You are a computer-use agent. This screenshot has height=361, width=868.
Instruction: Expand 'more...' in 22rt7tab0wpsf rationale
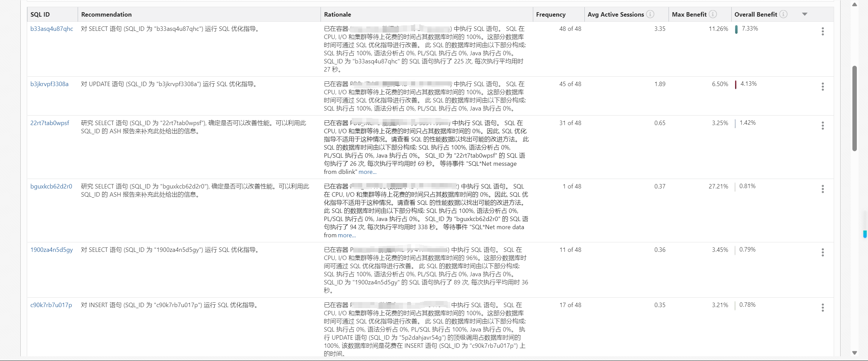(367, 172)
